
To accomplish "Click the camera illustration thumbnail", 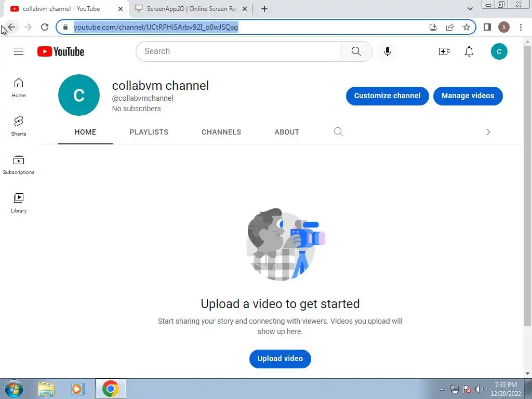I will point(285,244).
